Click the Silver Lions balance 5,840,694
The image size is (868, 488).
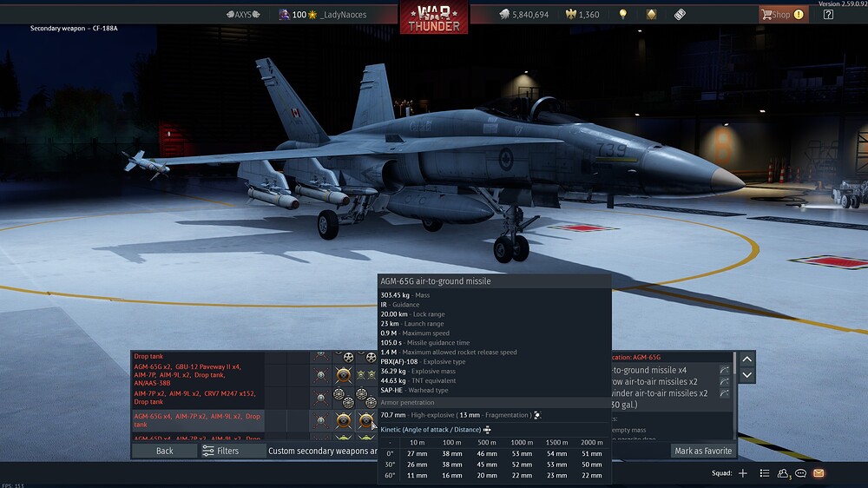(x=523, y=15)
